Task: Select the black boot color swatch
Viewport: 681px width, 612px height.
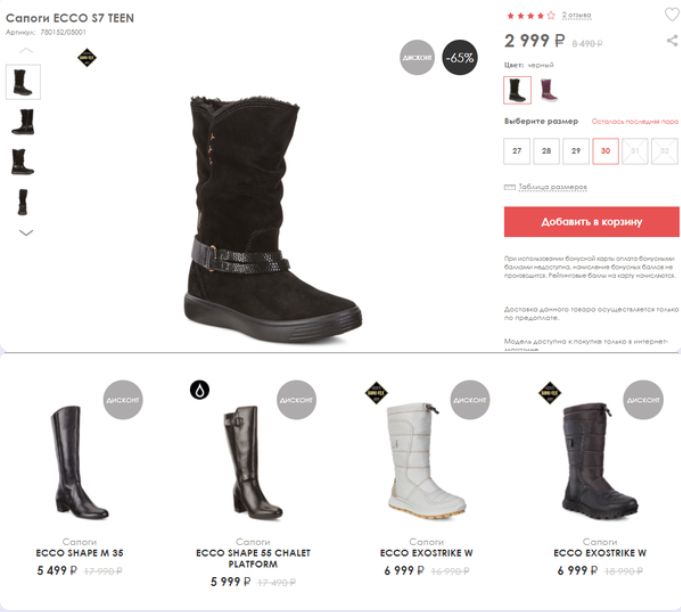Action: (x=517, y=90)
